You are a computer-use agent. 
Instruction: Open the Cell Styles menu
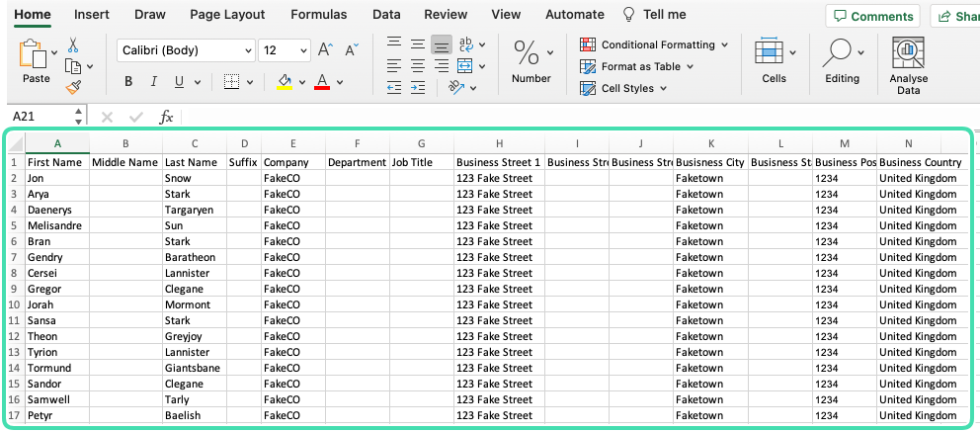[x=623, y=88]
